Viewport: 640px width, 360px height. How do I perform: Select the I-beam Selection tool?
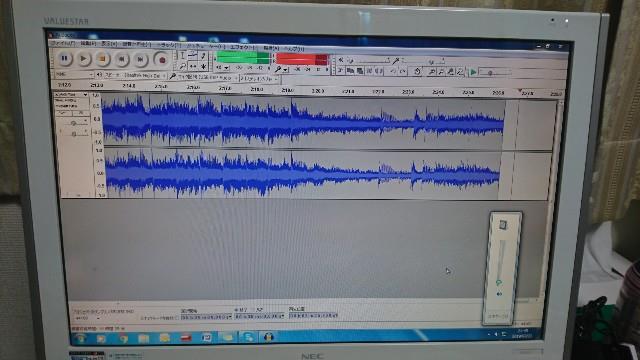(x=182, y=56)
